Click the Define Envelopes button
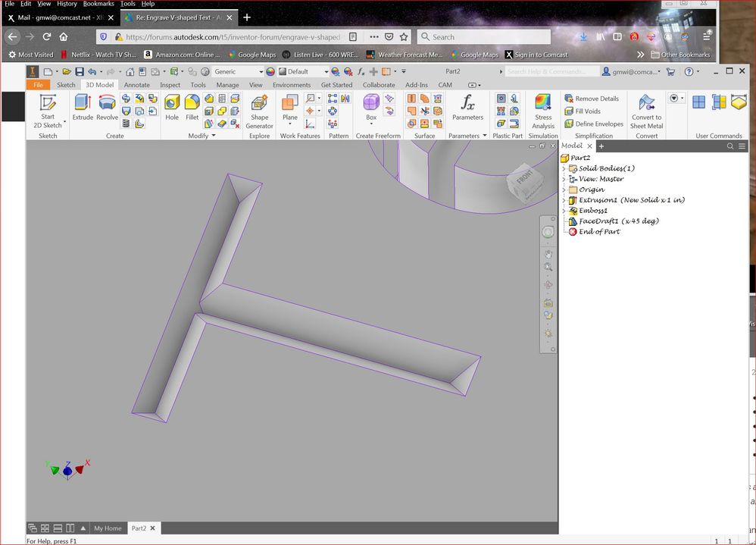The height and width of the screenshot is (545, 756). [594, 124]
